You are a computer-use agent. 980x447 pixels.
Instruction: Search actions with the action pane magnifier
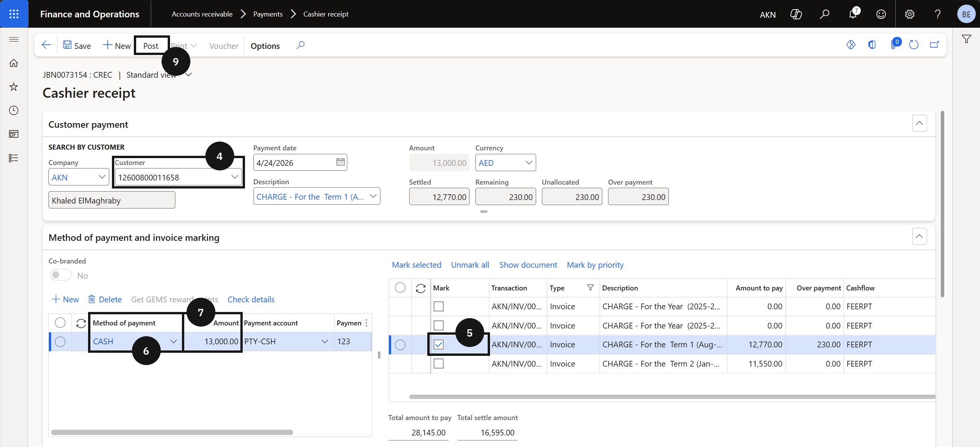(x=300, y=45)
